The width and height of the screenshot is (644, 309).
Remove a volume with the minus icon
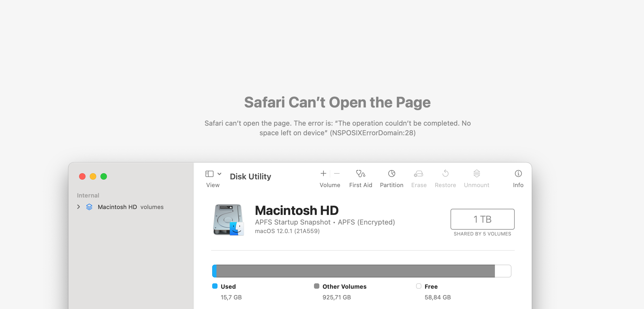coord(337,174)
